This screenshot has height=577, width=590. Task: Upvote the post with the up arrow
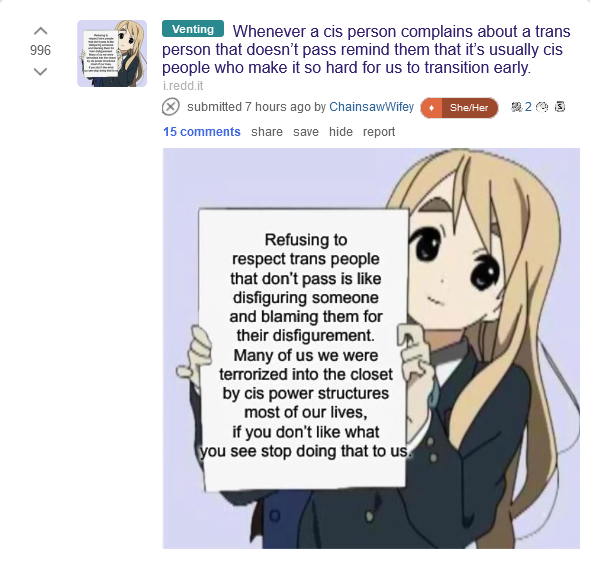(40, 31)
